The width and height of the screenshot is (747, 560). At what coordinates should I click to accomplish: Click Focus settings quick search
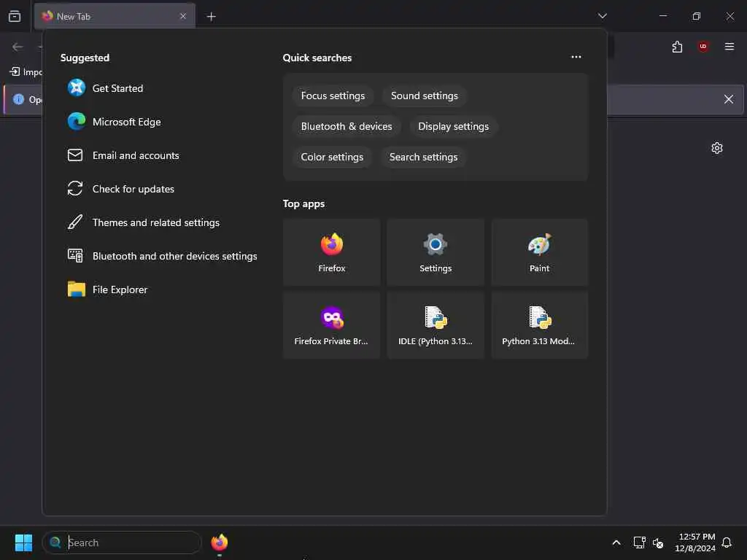(333, 96)
